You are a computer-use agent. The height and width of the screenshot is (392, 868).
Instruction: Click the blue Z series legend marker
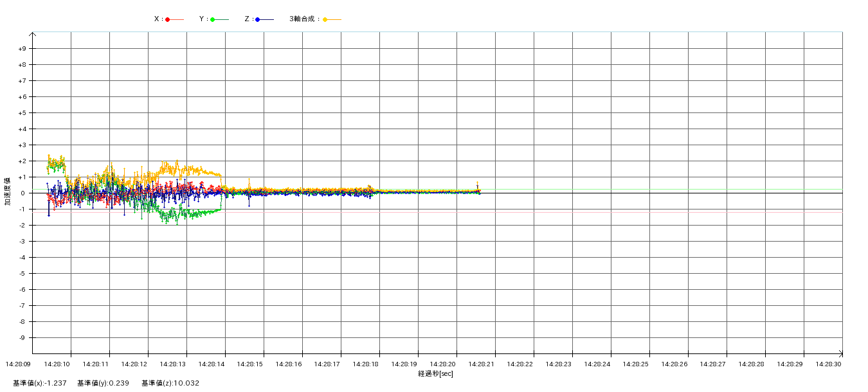[x=258, y=19]
